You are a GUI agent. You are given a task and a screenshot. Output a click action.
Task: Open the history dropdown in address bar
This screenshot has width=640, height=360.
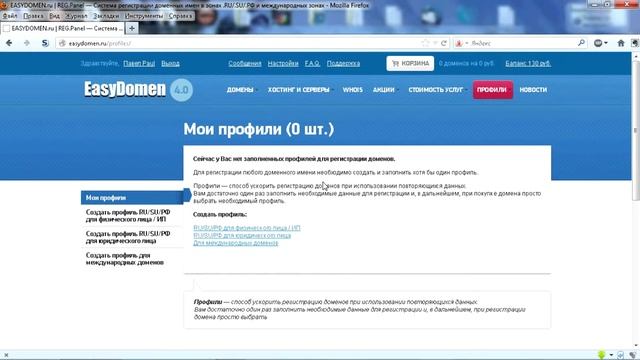(x=435, y=43)
